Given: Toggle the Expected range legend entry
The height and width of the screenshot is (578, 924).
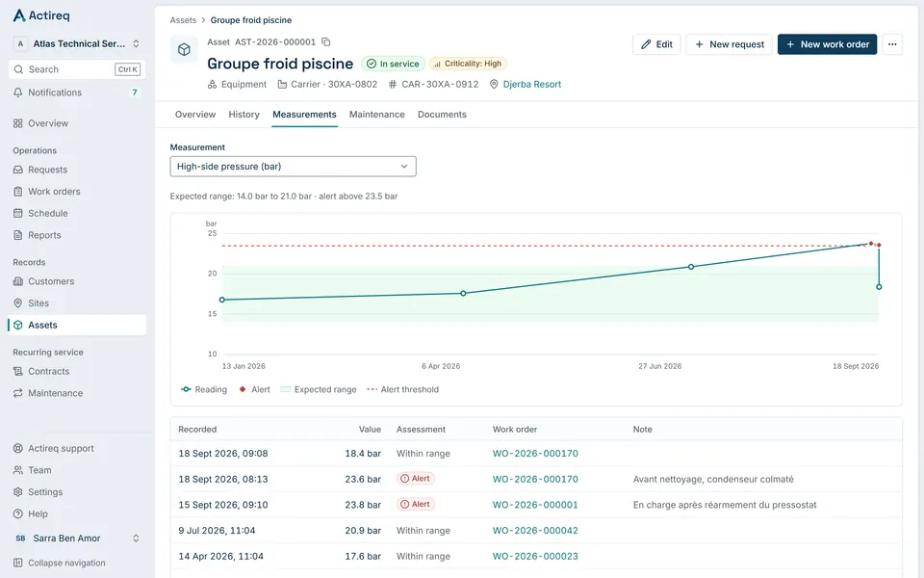Looking at the screenshot, I should tap(319, 389).
